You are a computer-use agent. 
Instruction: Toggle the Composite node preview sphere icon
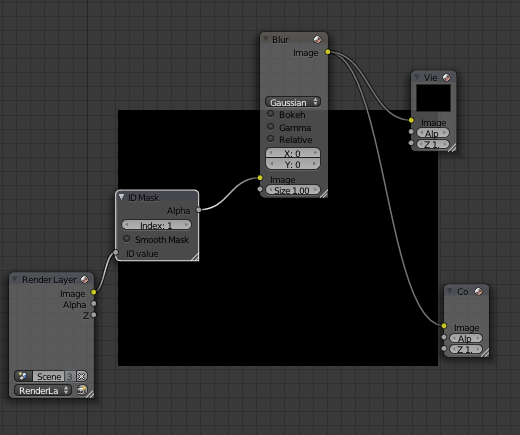click(478, 291)
